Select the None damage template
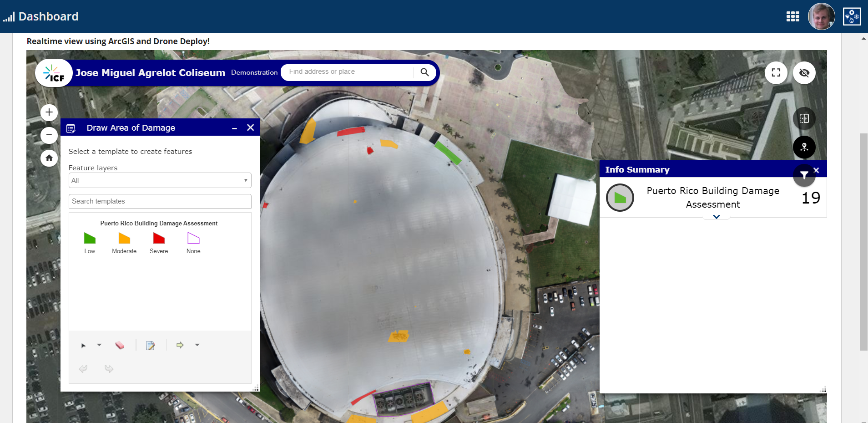The image size is (868, 423). pos(193,243)
